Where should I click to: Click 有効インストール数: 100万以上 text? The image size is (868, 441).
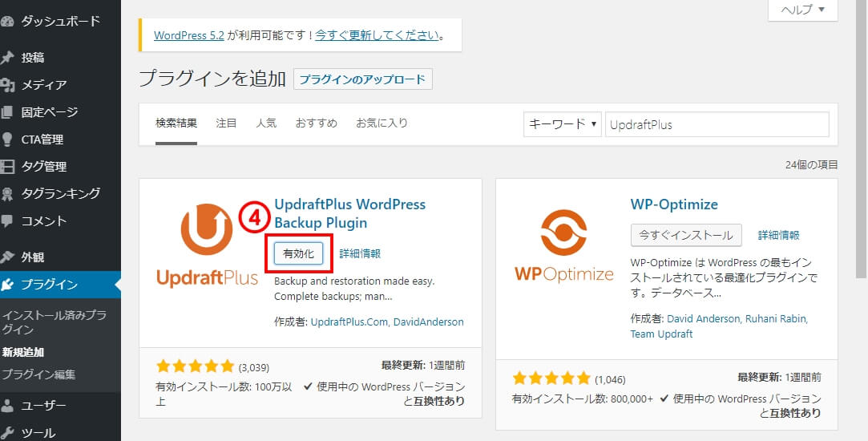224,394
